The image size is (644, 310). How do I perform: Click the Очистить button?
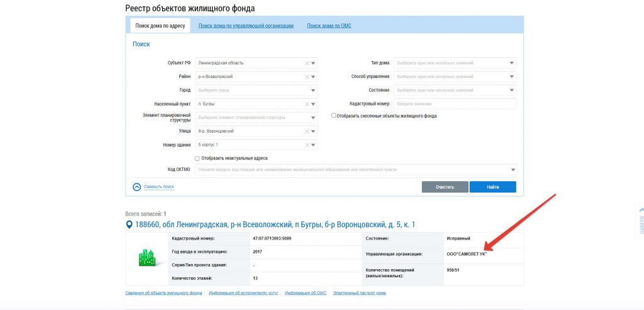445,187
